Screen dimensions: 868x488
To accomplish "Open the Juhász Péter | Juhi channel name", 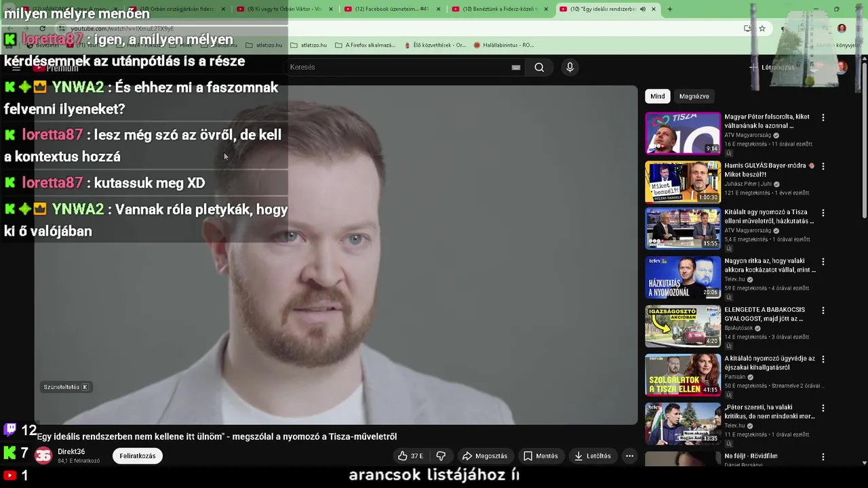I will (x=748, y=184).
